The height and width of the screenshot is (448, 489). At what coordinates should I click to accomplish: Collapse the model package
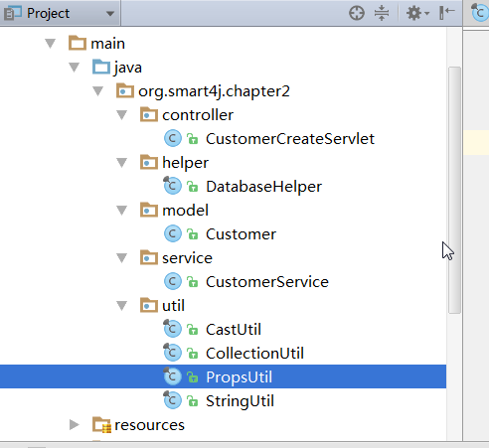tap(121, 211)
